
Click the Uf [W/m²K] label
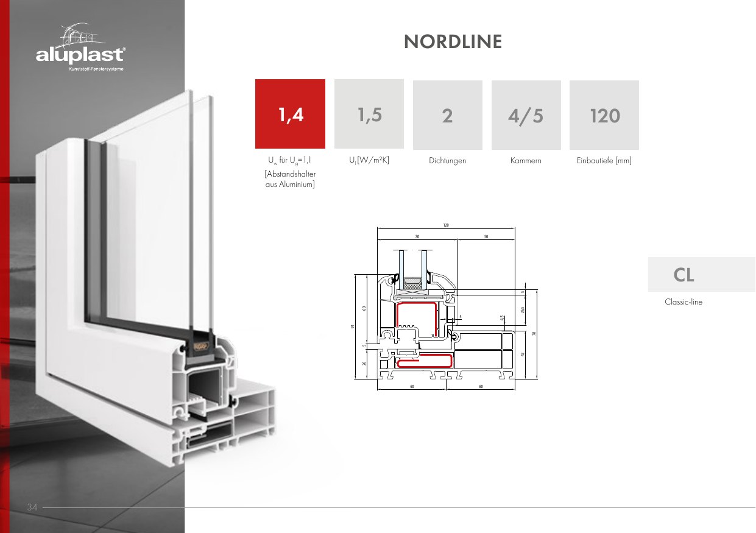tap(369, 160)
